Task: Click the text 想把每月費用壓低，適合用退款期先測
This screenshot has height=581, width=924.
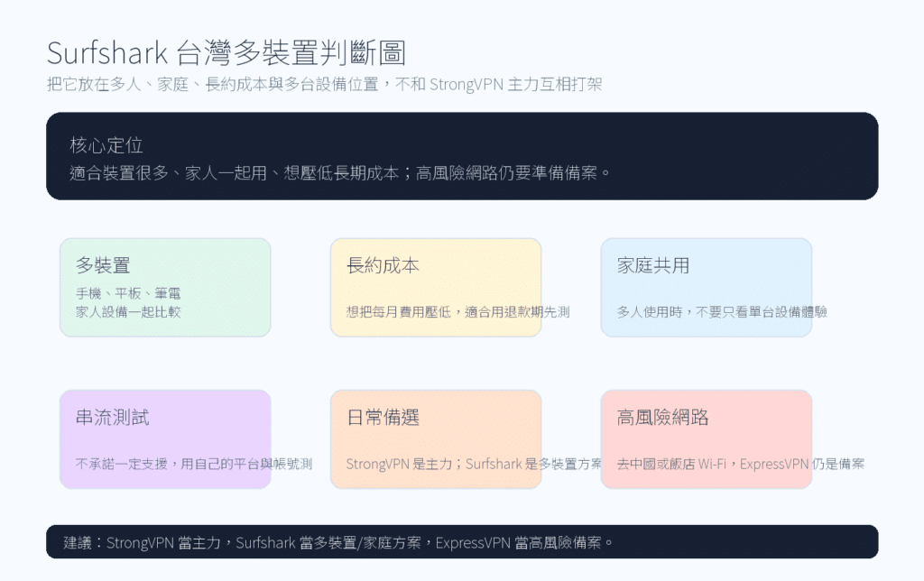Action: [457, 312]
